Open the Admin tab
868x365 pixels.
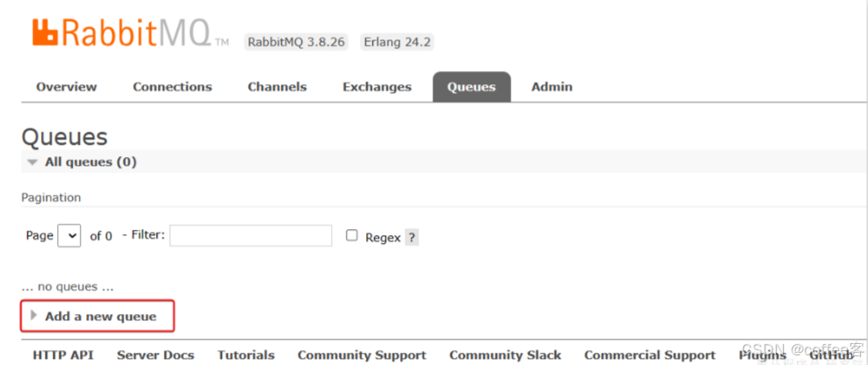[552, 87]
